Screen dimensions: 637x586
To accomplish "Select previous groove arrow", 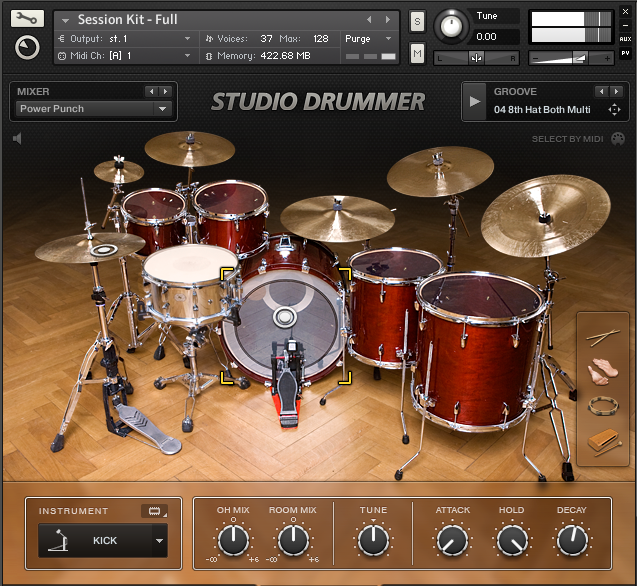I will pos(601,91).
